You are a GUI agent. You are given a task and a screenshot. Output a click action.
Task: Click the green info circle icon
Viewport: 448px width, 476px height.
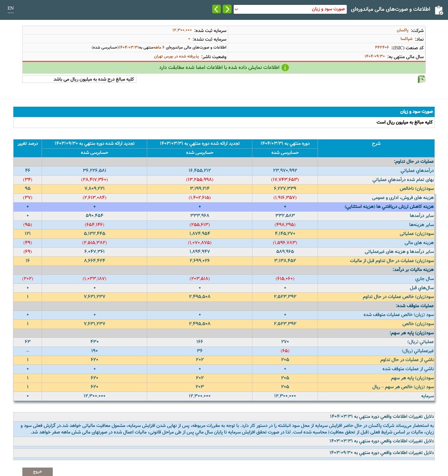point(285,68)
